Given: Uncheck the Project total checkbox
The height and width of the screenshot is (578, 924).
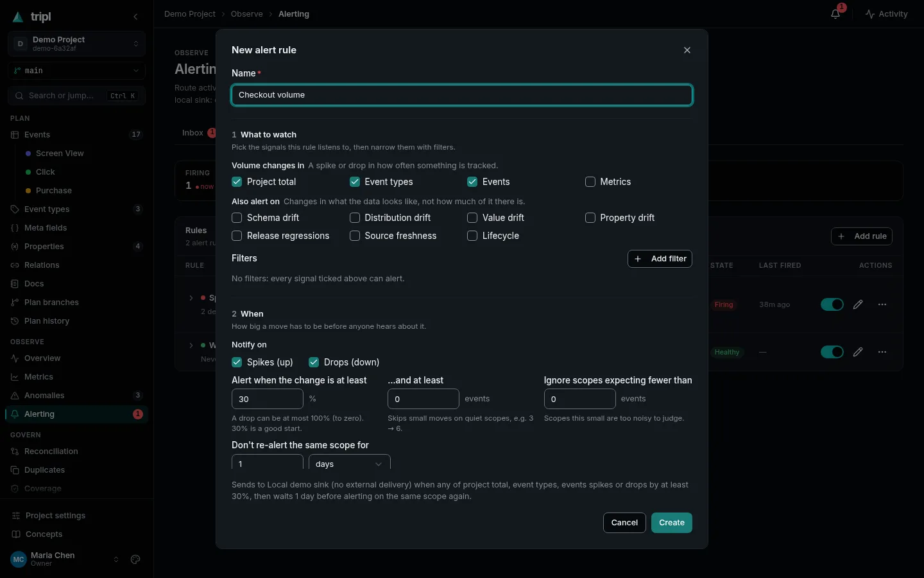Looking at the screenshot, I should click(237, 182).
